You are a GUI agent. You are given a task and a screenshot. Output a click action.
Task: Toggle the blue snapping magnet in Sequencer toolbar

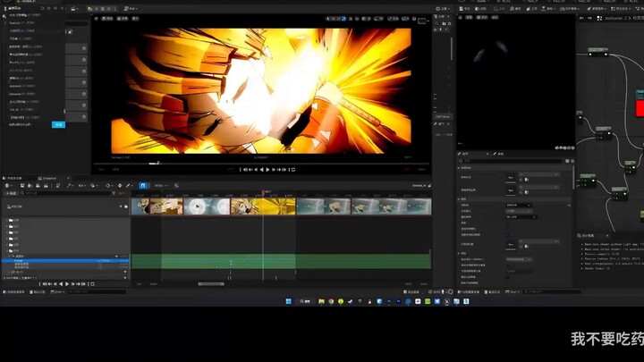[x=142, y=186]
